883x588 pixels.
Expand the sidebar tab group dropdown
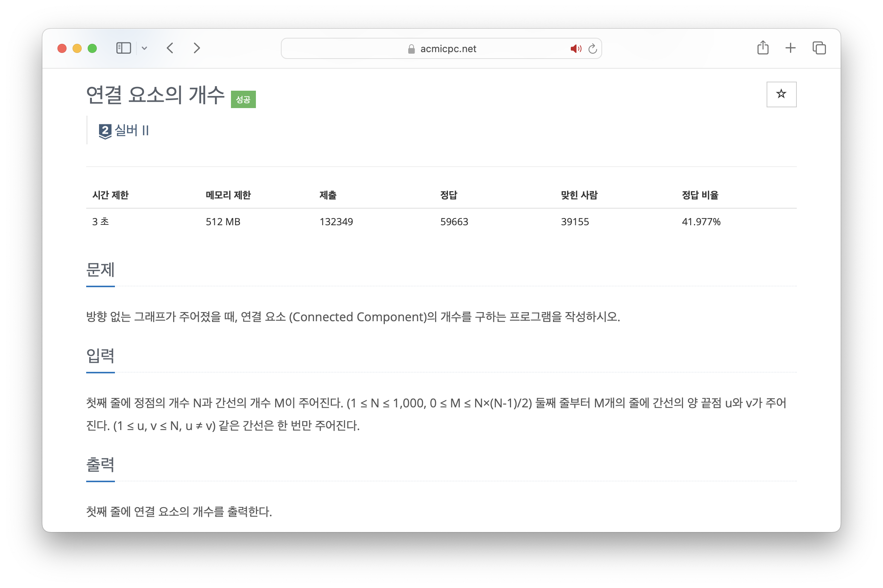pyautogui.click(x=144, y=48)
